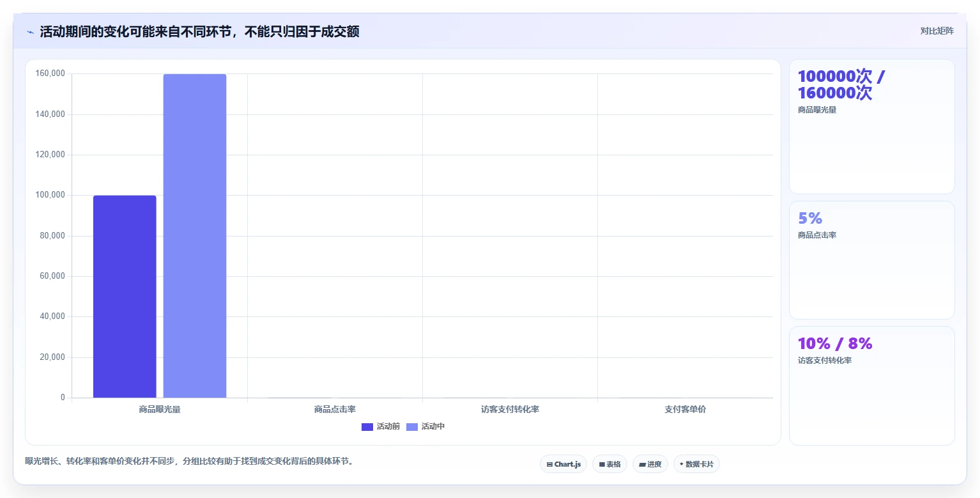Click the chart title heading text
Screen dimensions: 980x498
[199, 32]
